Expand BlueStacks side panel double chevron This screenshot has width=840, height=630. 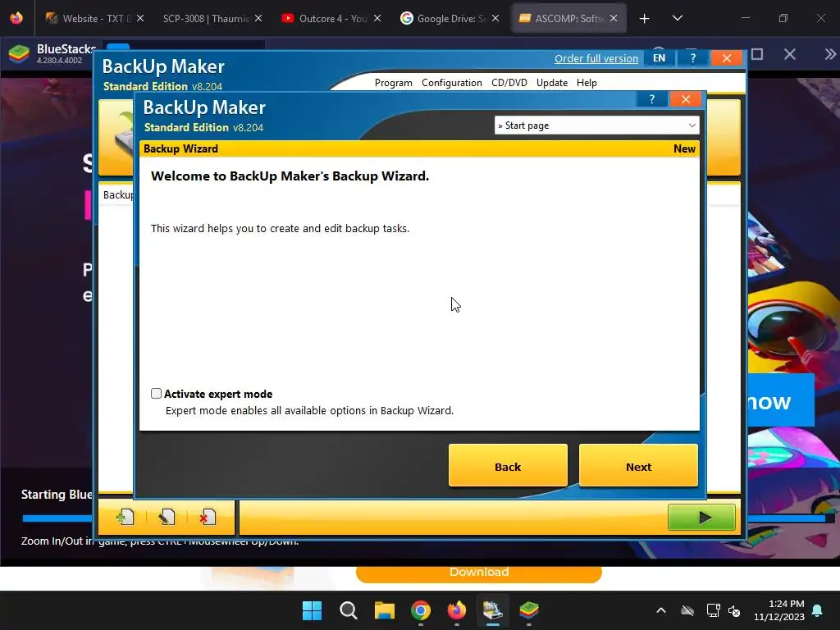[829, 54]
